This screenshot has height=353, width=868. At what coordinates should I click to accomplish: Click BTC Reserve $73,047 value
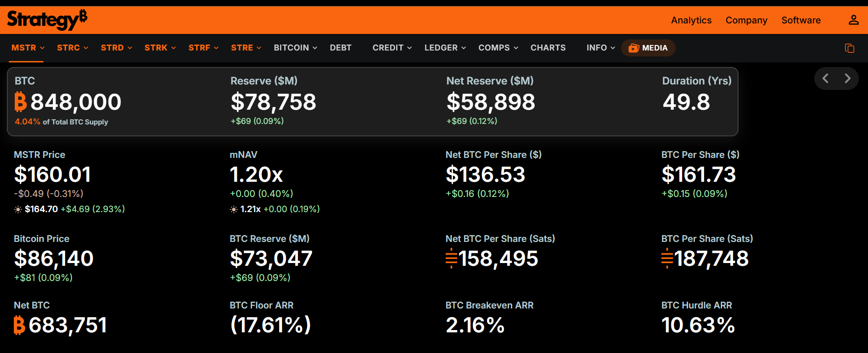(x=271, y=258)
